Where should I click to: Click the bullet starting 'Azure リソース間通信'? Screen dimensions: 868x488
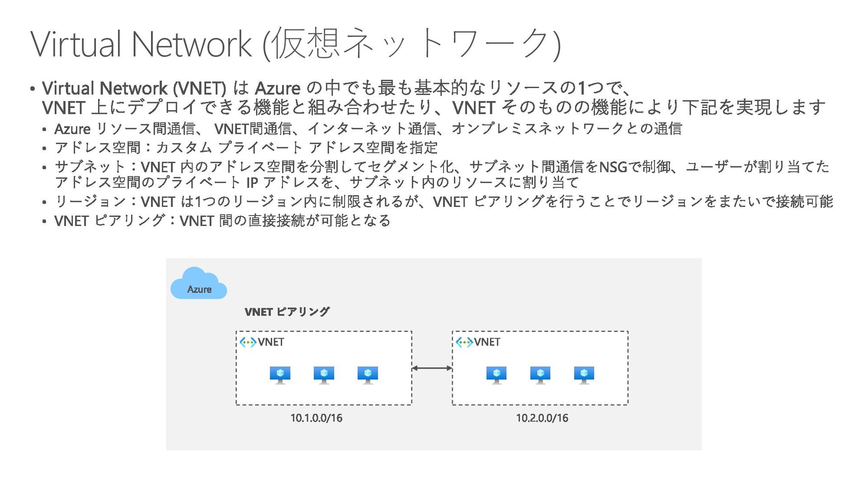(368, 129)
